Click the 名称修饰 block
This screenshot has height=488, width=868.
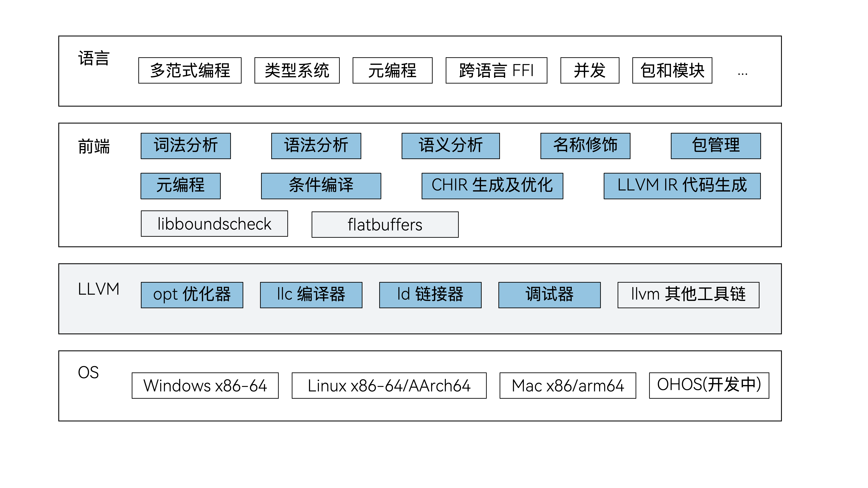pyautogui.click(x=585, y=146)
